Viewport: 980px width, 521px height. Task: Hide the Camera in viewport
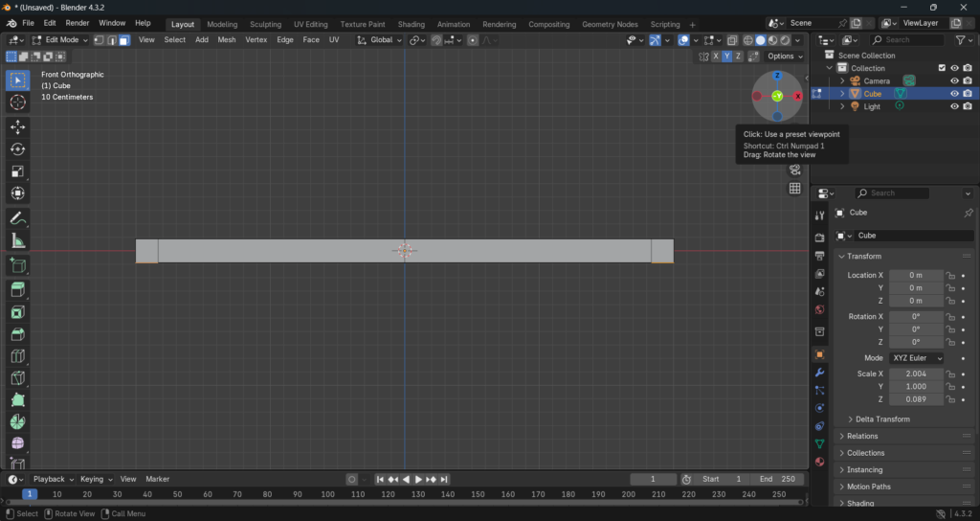953,81
